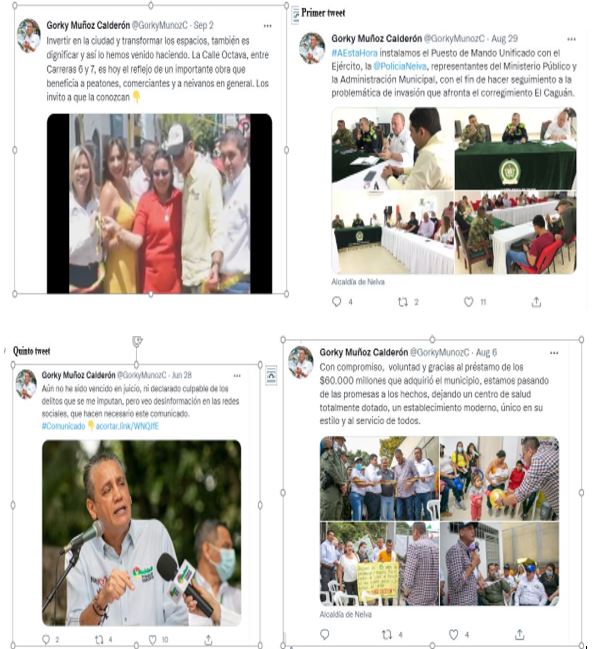
Task: Click Gorky Muñoz Calderón avatar on Aug 6 tweet
Action: 301,362
